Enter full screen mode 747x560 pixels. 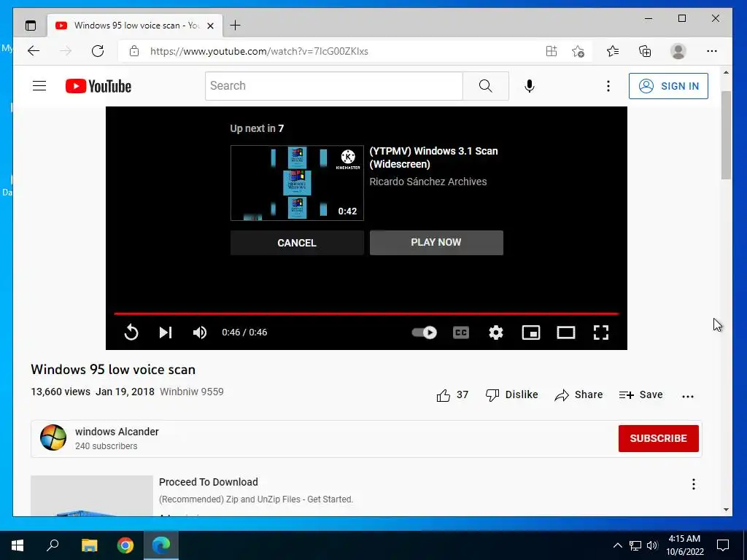point(601,332)
